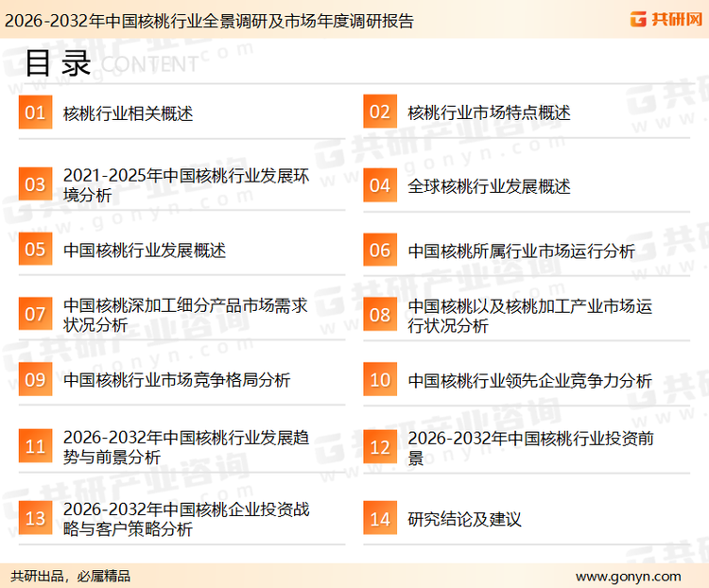Image resolution: width=709 pixels, height=588 pixels.
Task: Click the orange 06 number badge
Action: (380, 251)
